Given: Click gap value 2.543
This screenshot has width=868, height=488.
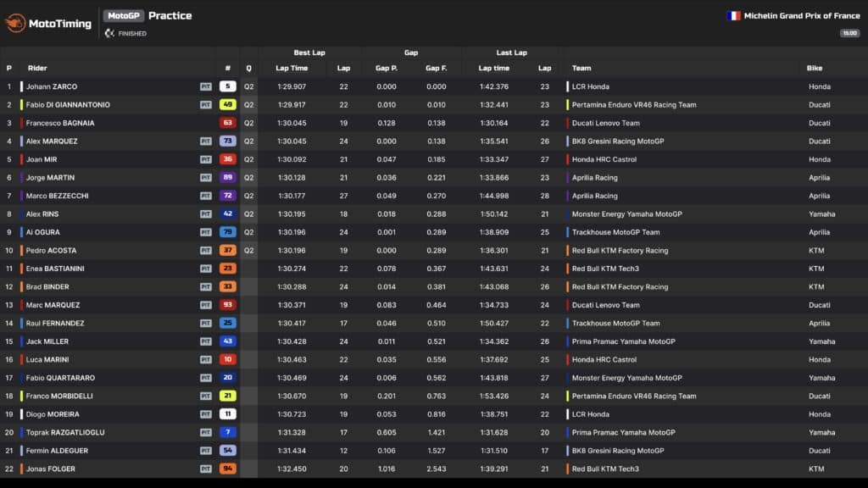Looking at the screenshot, I should (437, 469).
